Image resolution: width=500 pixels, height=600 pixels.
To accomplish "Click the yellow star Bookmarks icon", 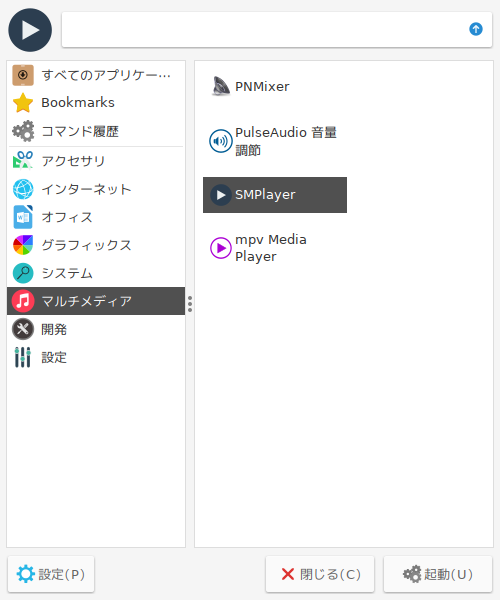I will 23,103.
